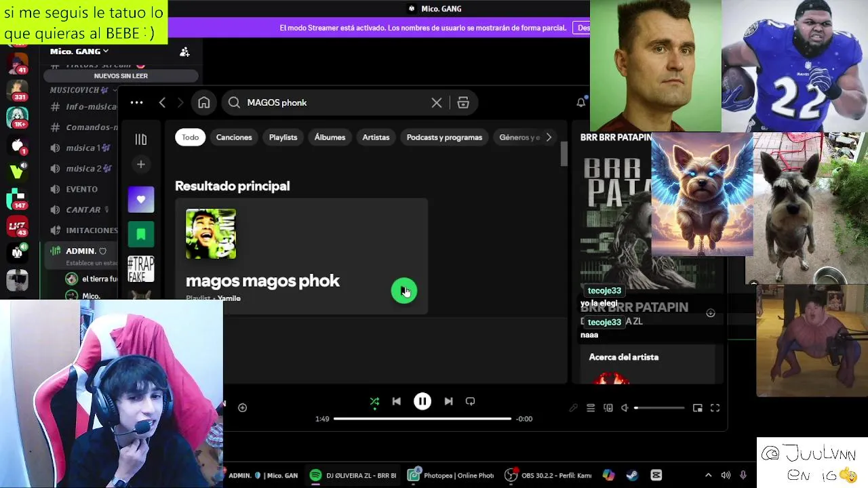Image resolution: width=868 pixels, height=488 pixels.
Task: Show hidden system tray icons
Action: point(708,475)
